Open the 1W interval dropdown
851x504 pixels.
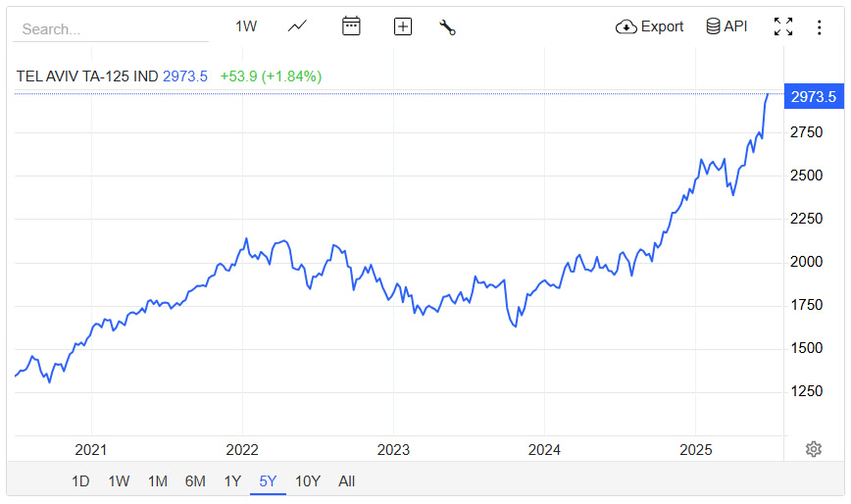246,26
